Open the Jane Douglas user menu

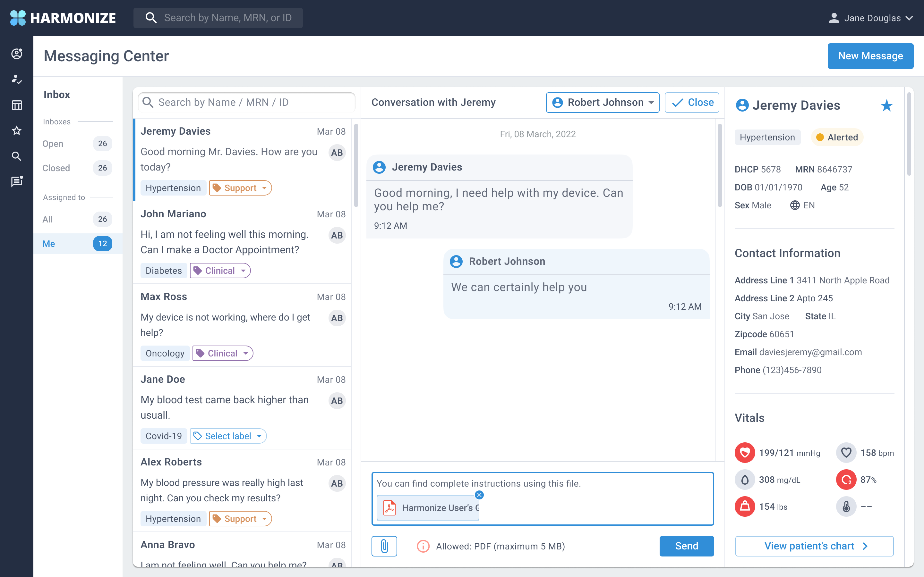870,18
